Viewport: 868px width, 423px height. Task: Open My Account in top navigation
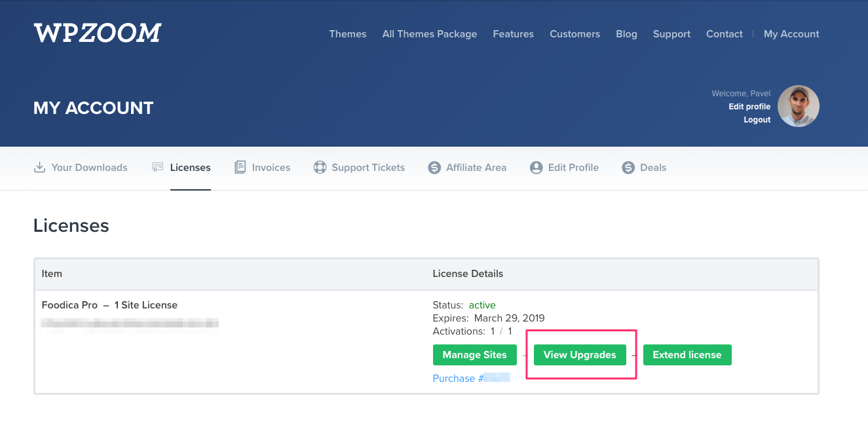coord(791,34)
